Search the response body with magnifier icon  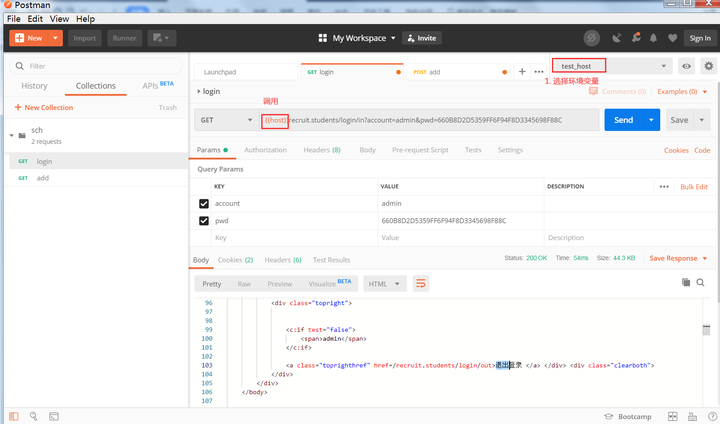pos(700,283)
